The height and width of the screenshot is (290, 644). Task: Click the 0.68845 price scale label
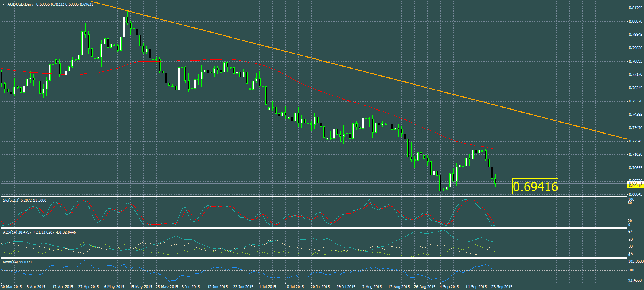[x=636, y=194]
